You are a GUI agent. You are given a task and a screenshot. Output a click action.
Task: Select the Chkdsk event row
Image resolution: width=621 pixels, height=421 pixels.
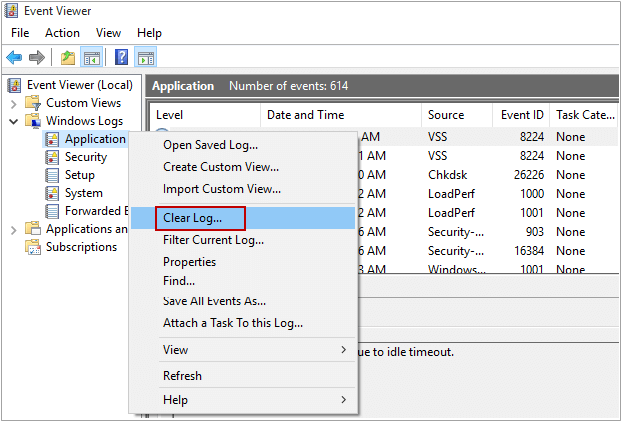click(451, 174)
